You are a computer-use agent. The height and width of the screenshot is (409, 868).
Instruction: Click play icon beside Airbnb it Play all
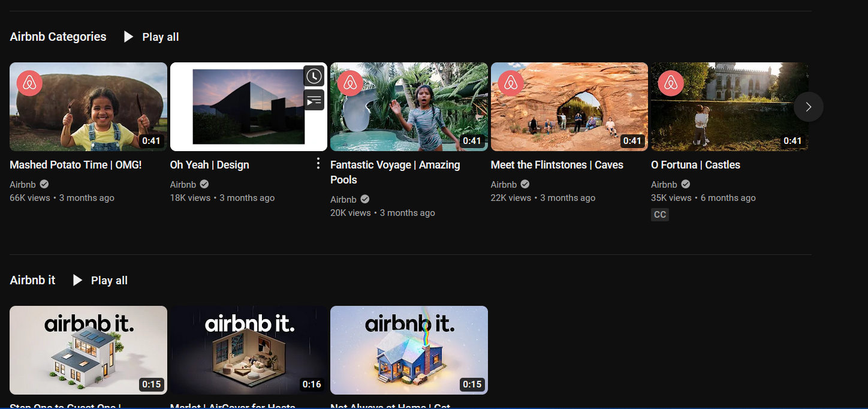pyautogui.click(x=77, y=280)
